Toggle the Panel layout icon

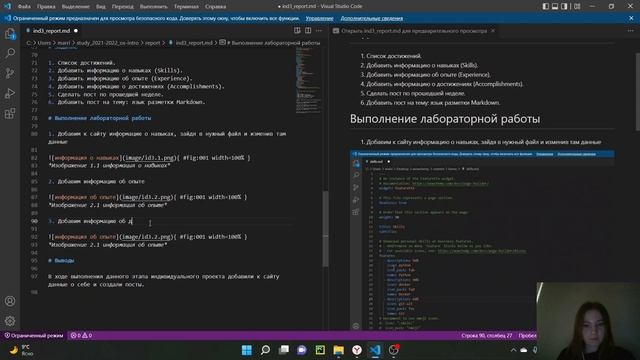pos(555,6)
